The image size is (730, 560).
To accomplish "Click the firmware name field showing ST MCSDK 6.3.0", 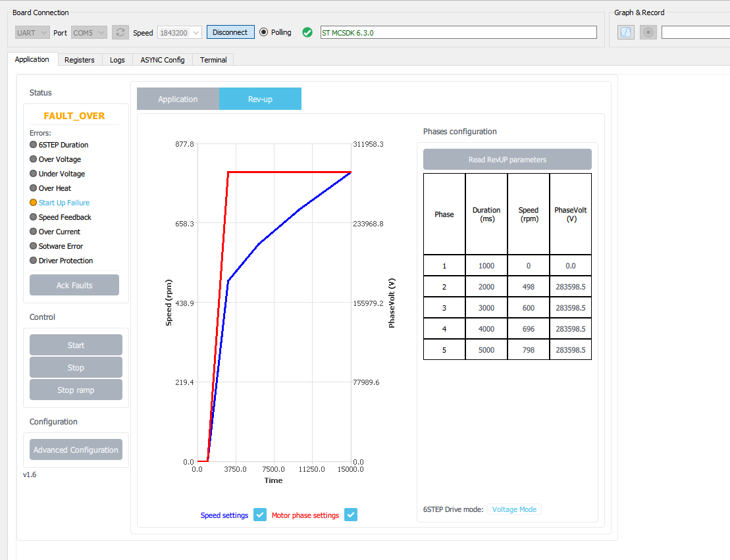I will [x=457, y=32].
